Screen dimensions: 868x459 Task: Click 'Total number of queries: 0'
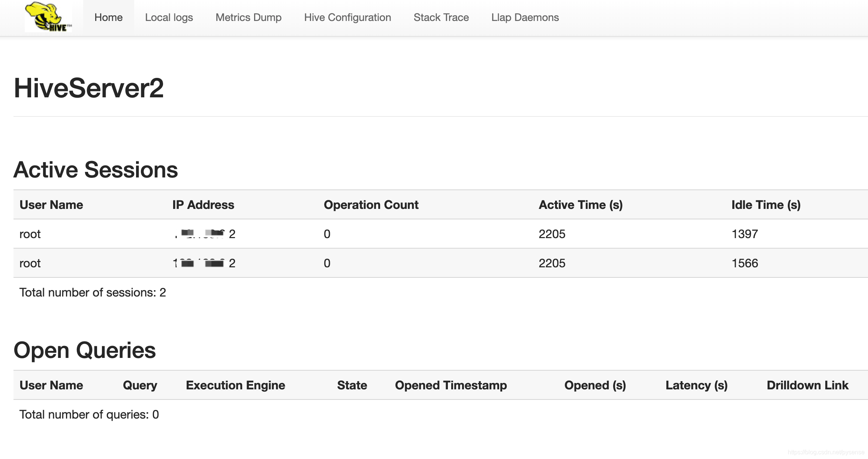tap(89, 414)
